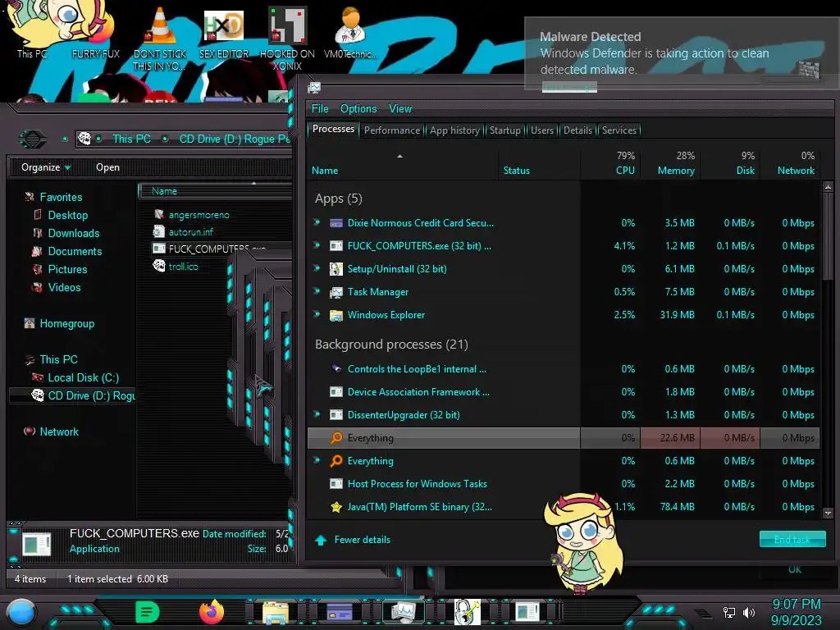Switch to the Performance tab
Image resolution: width=840 pixels, height=630 pixels.
[392, 130]
